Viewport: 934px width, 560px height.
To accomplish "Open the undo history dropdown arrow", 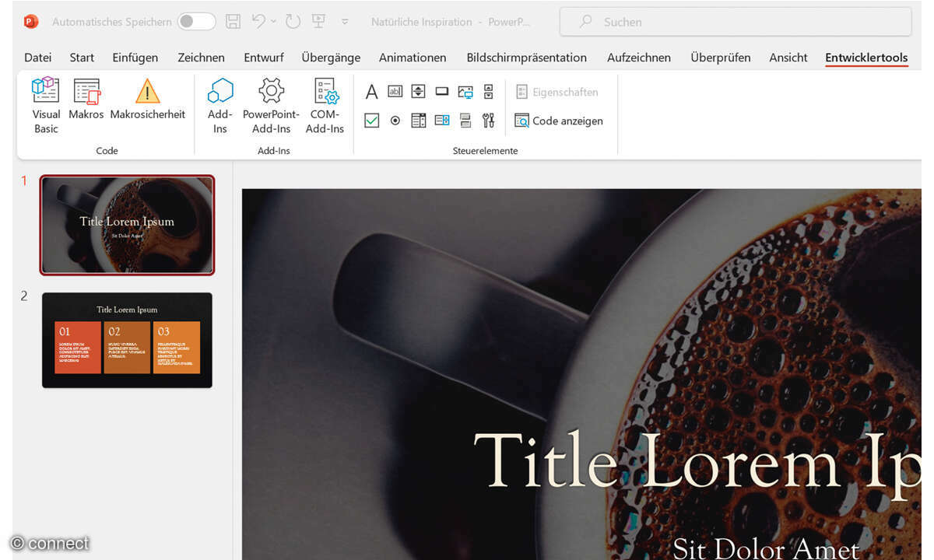I will click(273, 22).
